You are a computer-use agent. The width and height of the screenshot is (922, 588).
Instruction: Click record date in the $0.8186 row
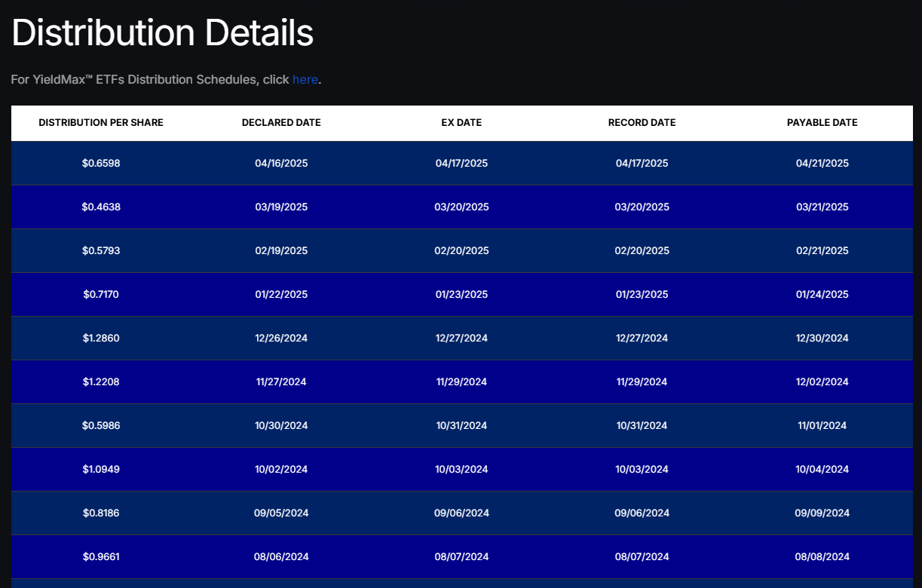(642, 513)
